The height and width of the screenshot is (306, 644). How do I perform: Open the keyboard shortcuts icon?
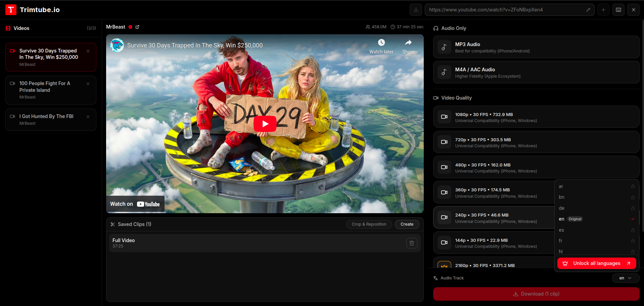tap(618, 10)
